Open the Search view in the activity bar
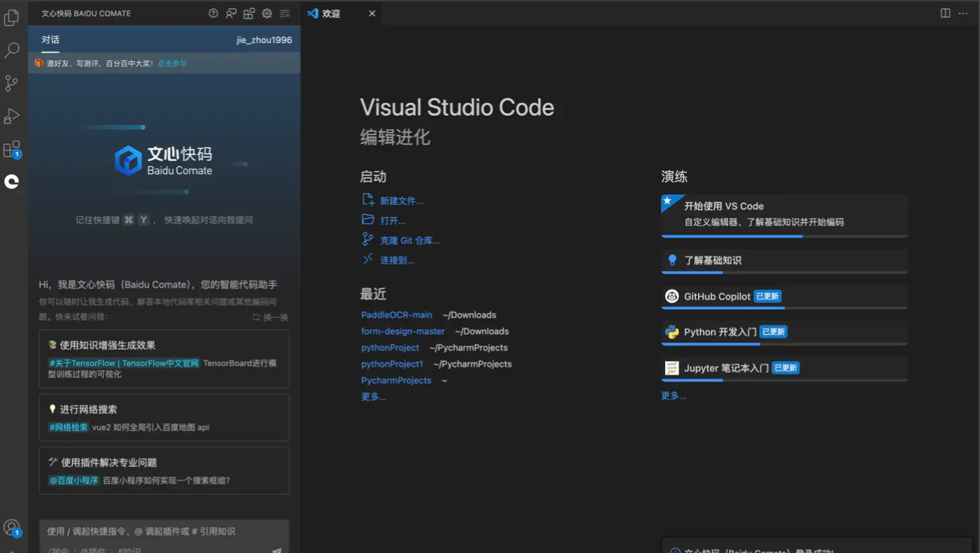Image resolution: width=980 pixels, height=553 pixels. (12, 50)
